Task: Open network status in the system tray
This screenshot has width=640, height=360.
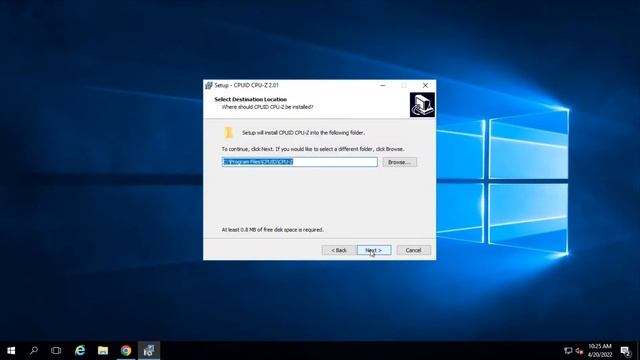Action: pyautogui.click(x=568, y=351)
